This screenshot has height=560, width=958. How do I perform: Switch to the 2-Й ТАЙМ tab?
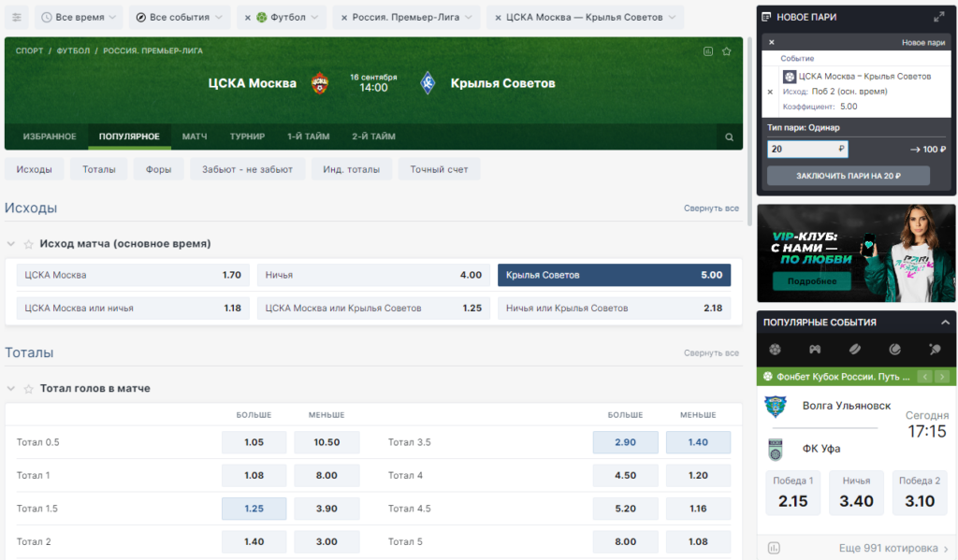[x=373, y=136]
